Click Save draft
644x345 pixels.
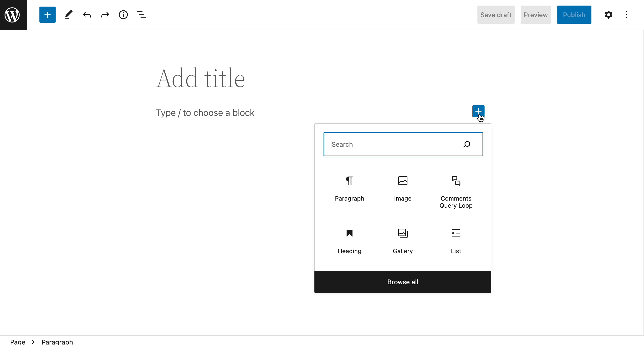pos(496,15)
